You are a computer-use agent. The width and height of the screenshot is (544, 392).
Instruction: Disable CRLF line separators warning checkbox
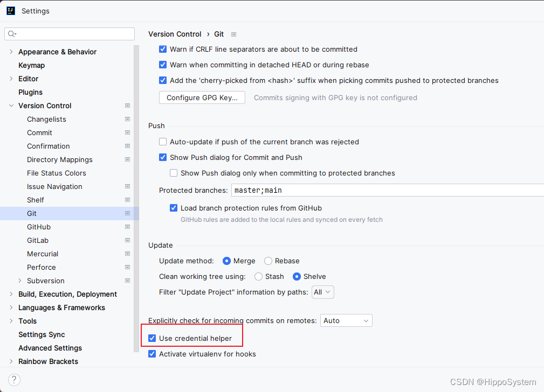tap(163, 49)
